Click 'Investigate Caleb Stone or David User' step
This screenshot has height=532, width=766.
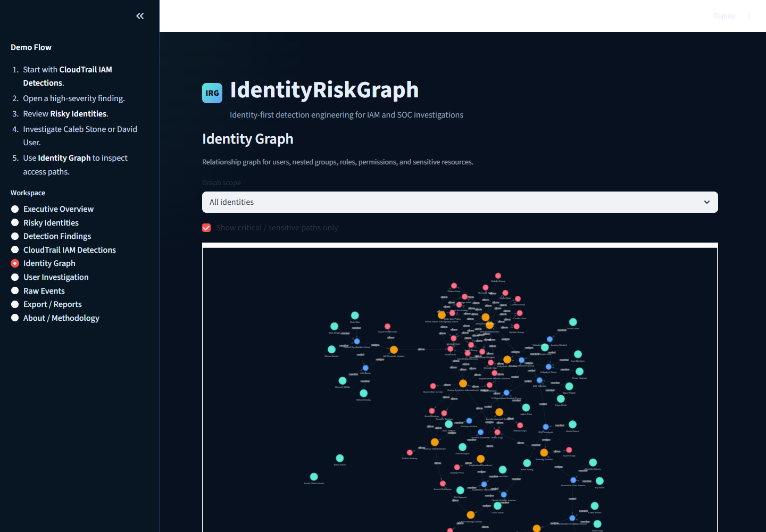[80, 136]
